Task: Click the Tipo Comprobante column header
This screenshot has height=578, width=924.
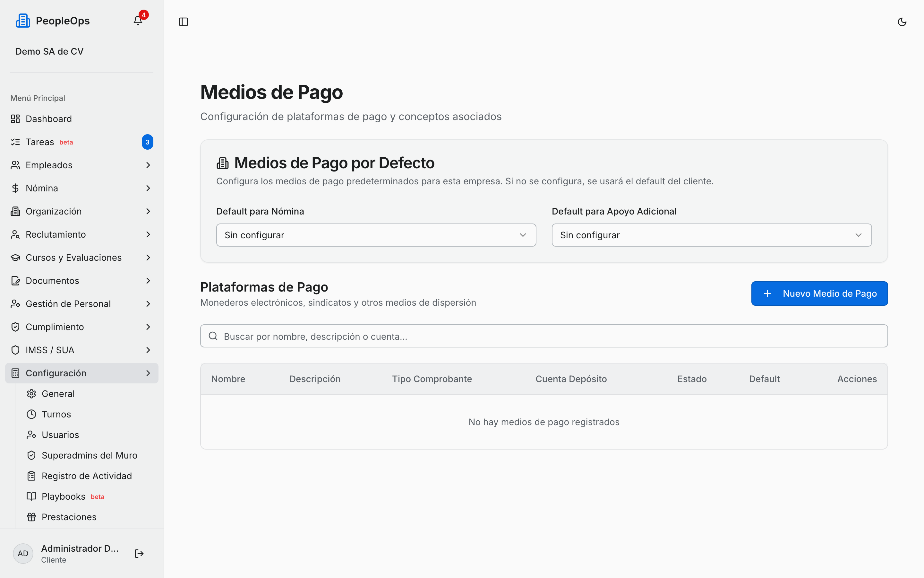Action: pos(432,379)
